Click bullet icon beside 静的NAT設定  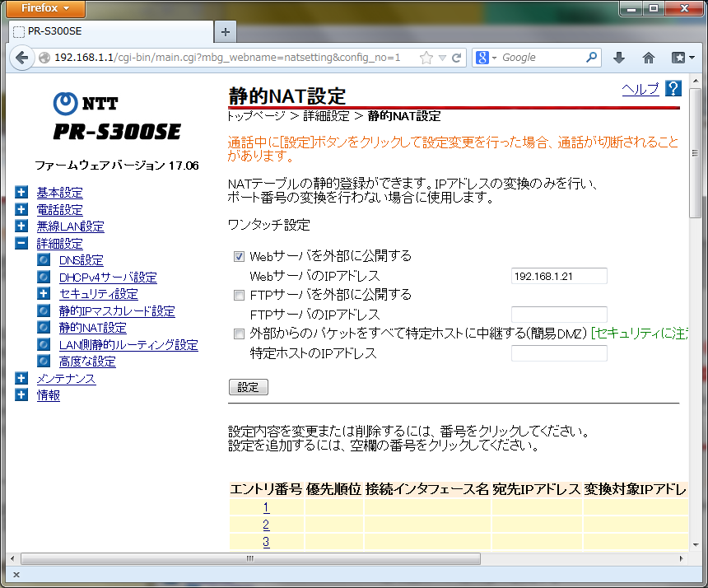pyautogui.click(x=44, y=328)
